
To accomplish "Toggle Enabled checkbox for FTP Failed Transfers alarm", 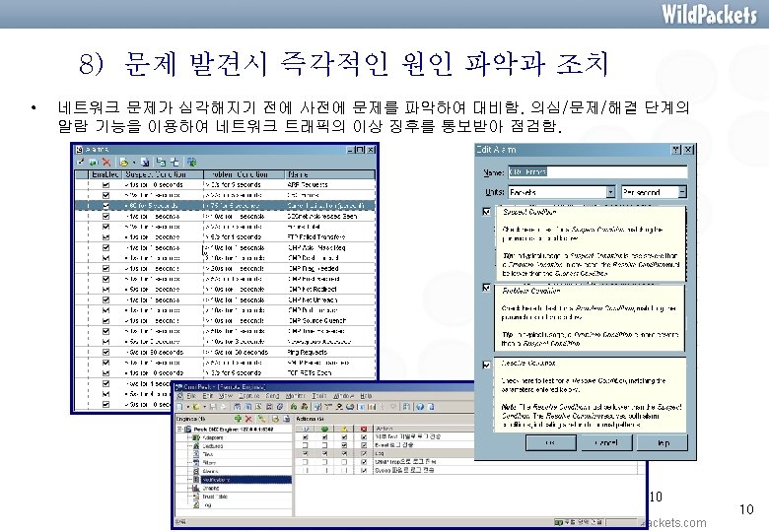I will click(x=105, y=237).
